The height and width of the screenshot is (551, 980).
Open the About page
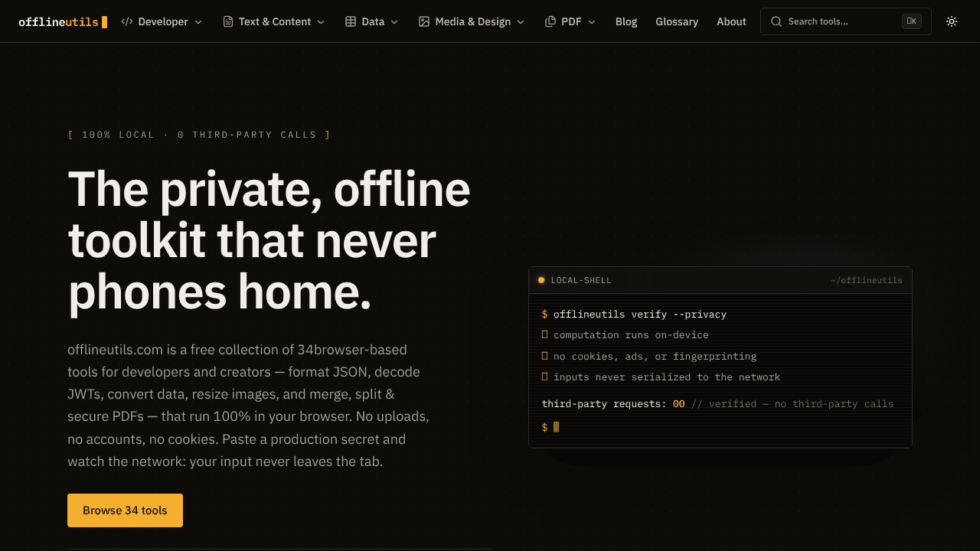tap(731, 21)
